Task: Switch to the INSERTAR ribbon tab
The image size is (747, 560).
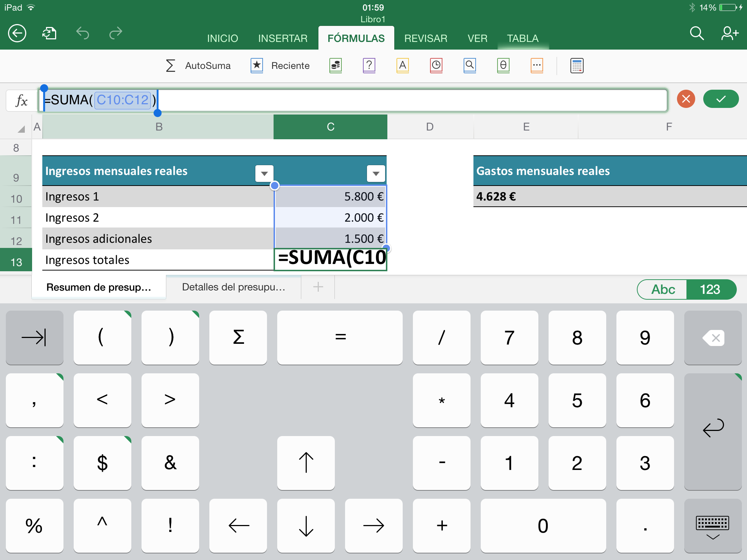Action: click(283, 38)
